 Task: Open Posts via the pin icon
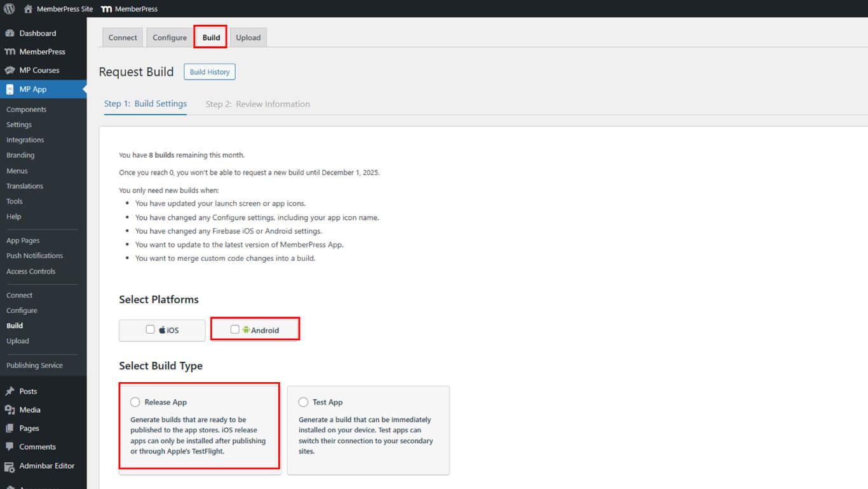click(x=10, y=391)
